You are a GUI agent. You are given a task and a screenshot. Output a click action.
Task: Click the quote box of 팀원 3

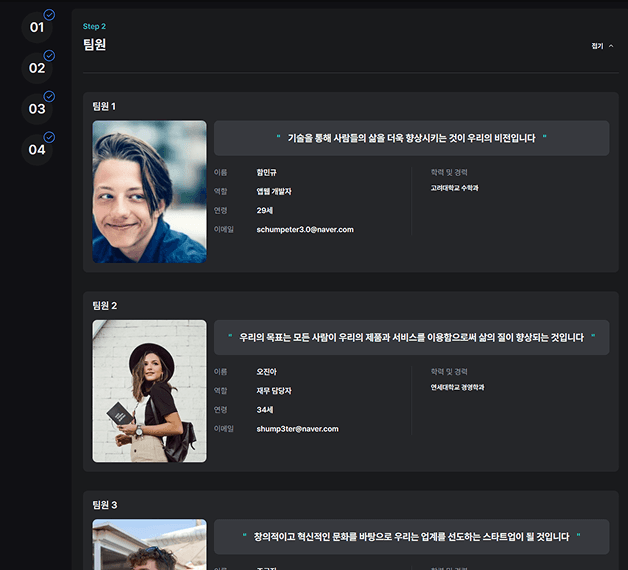pos(411,537)
